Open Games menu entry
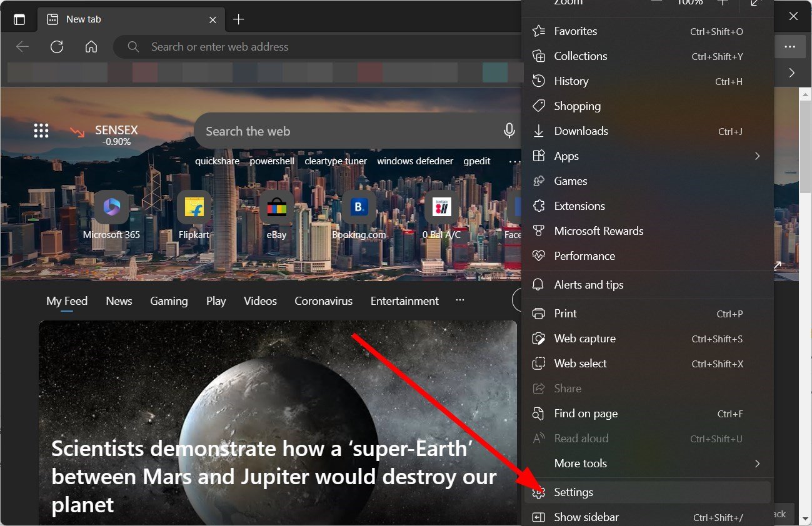 (648, 181)
